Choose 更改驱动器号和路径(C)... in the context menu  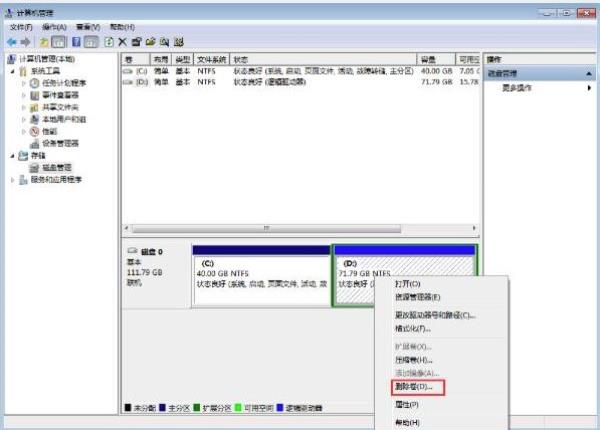coord(435,315)
